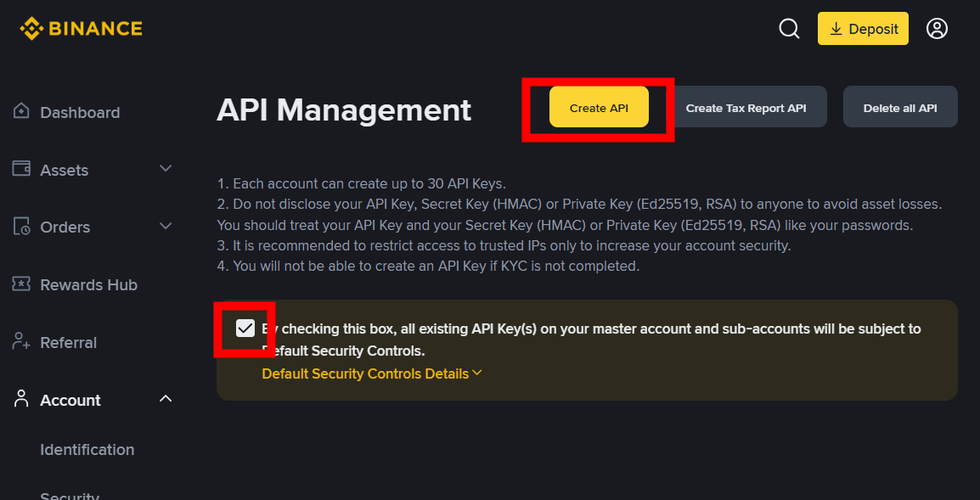This screenshot has height=500, width=980.
Task: Click the Dashboard house icon in sidebar
Action: 21,112
